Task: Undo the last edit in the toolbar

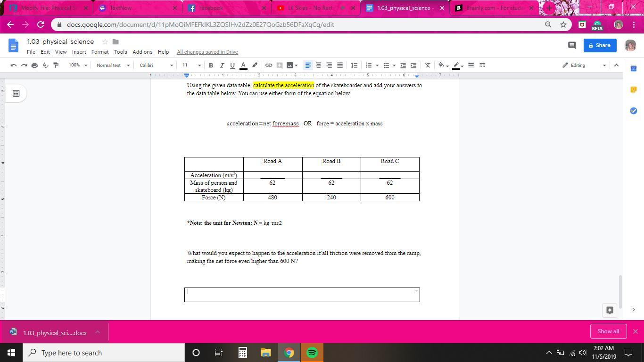Action: [x=14, y=65]
